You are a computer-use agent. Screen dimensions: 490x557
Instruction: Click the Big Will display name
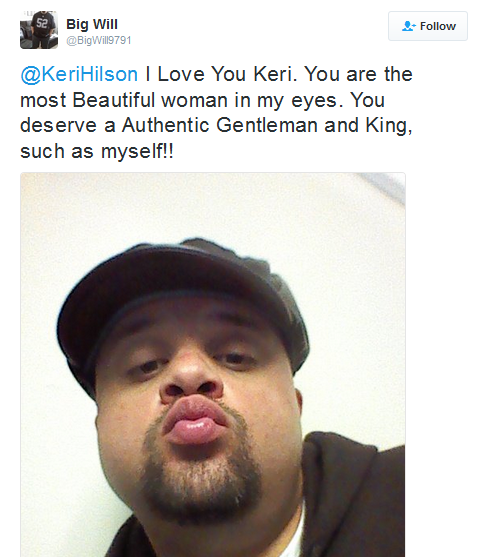point(92,24)
